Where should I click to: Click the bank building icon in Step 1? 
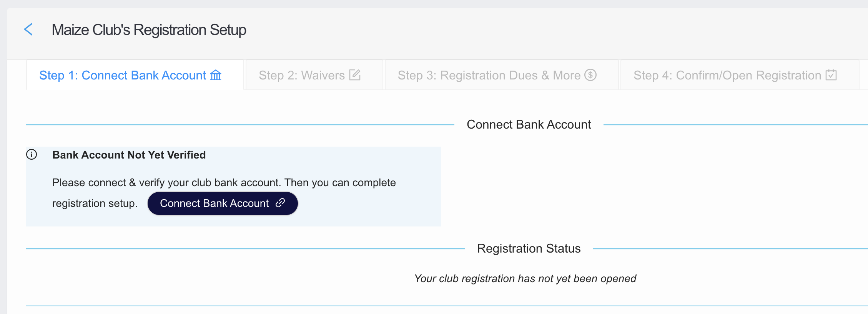coord(216,75)
